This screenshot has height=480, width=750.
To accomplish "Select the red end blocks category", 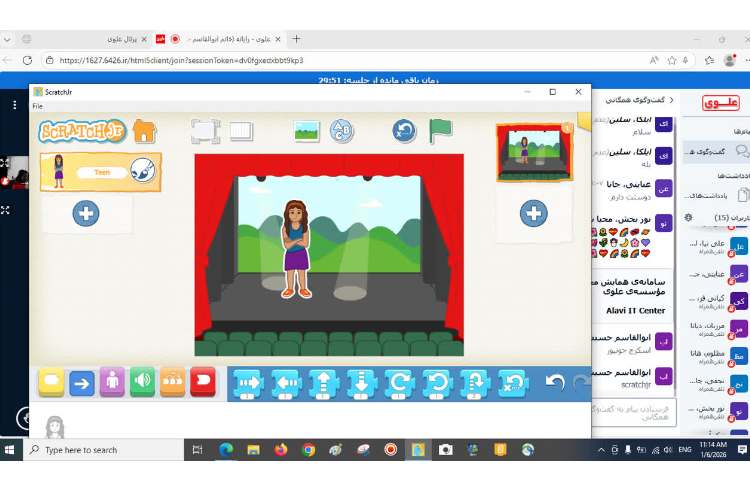I will (x=203, y=382).
